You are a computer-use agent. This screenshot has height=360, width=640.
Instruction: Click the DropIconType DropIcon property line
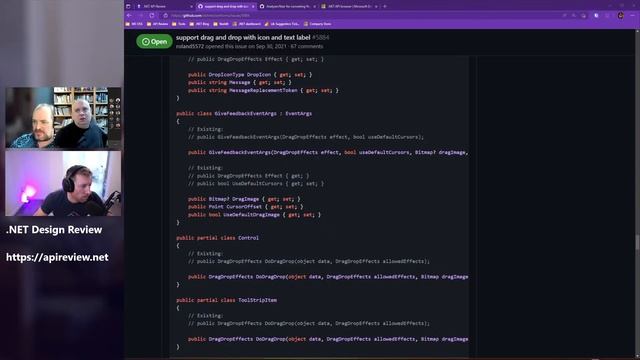click(250, 75)
